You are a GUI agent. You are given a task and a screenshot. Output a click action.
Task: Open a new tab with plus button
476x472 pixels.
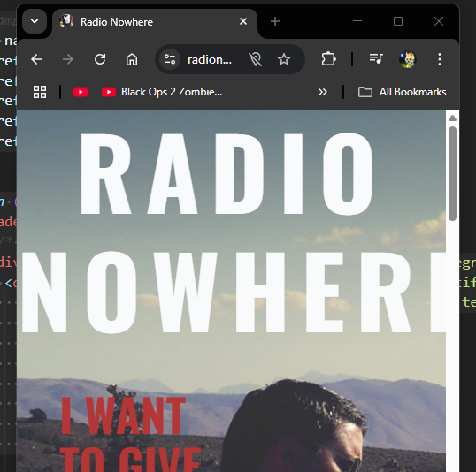tap(275, 21)
